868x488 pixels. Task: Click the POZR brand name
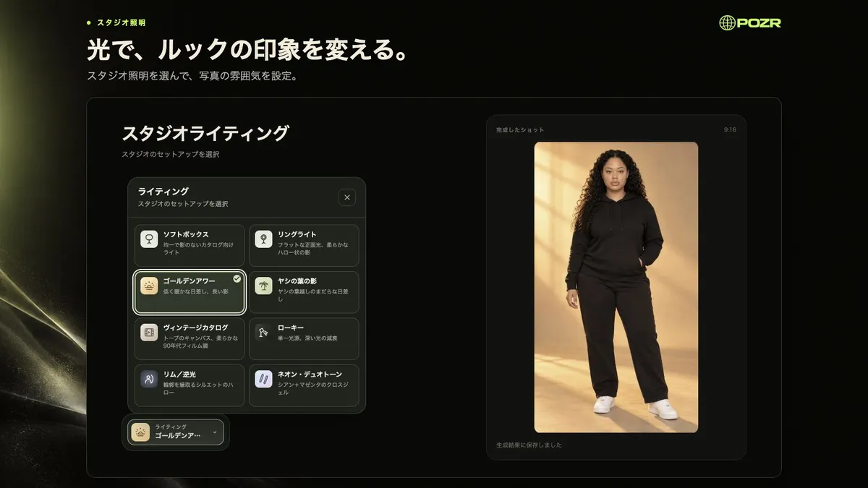point(759,22)
